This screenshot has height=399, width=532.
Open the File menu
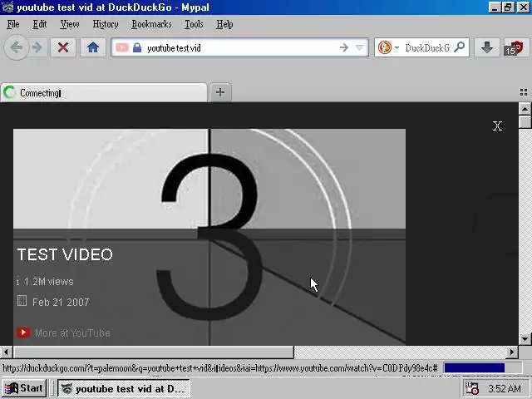[x=13, y=24]
